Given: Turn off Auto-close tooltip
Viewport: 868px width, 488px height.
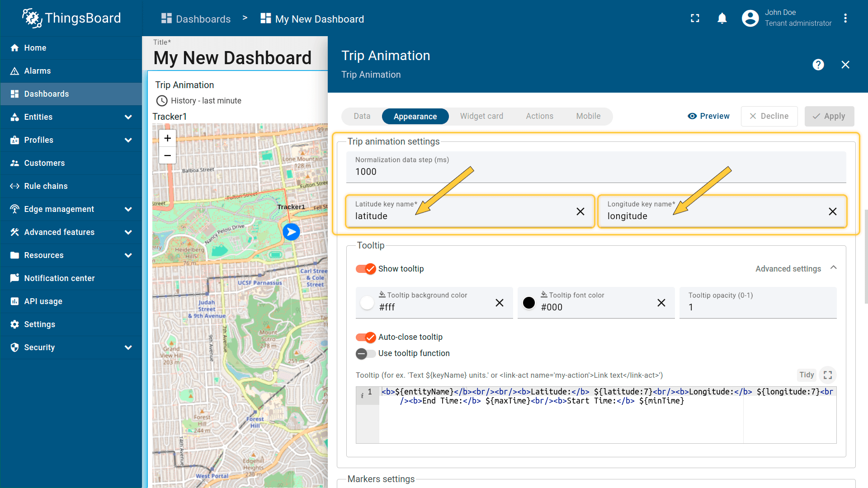Looking at the screenshot, I should pyautogui.click(x=366, y=337).
